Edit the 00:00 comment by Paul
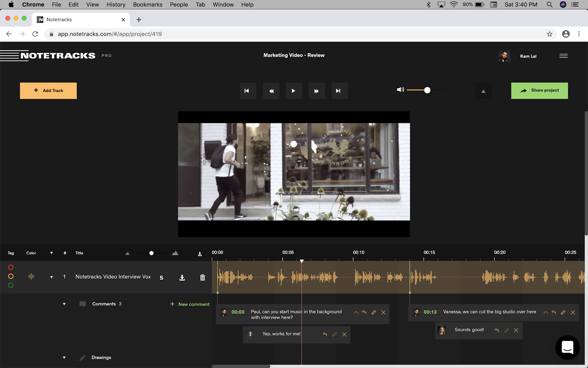 tap(374, 312)
